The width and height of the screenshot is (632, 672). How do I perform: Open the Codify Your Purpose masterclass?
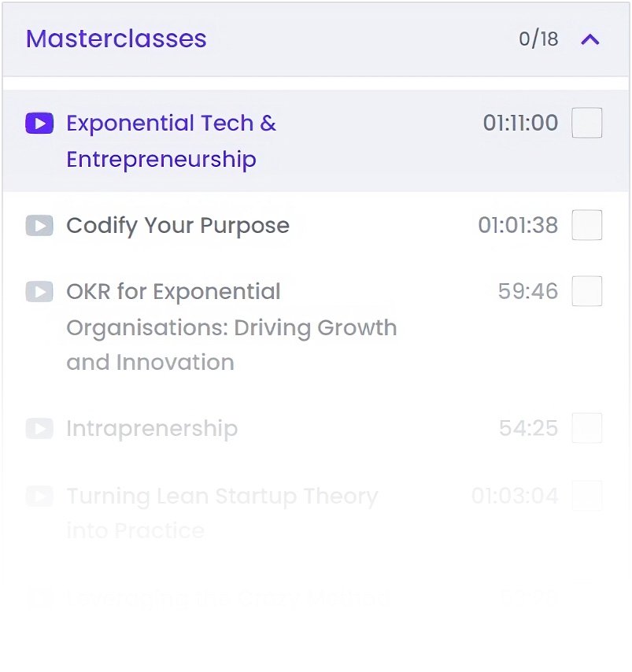[178, 226]
